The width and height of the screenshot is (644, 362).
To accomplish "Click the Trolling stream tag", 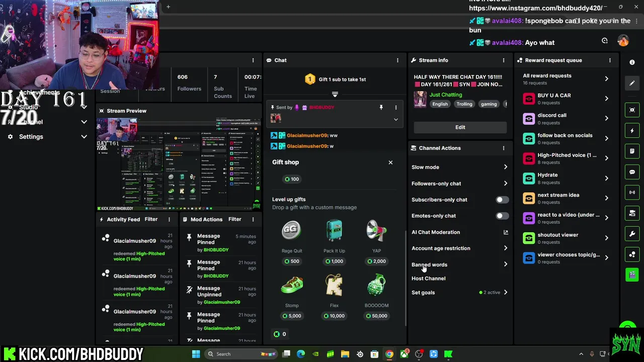I will [464, 104].
